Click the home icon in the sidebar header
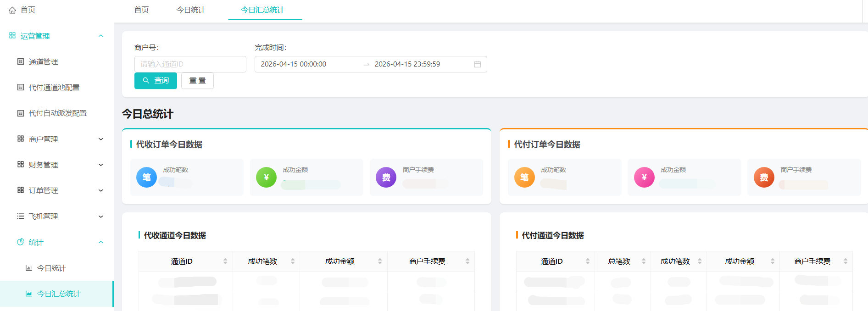This screenshot has width=868, height=311. coord(12,10)
